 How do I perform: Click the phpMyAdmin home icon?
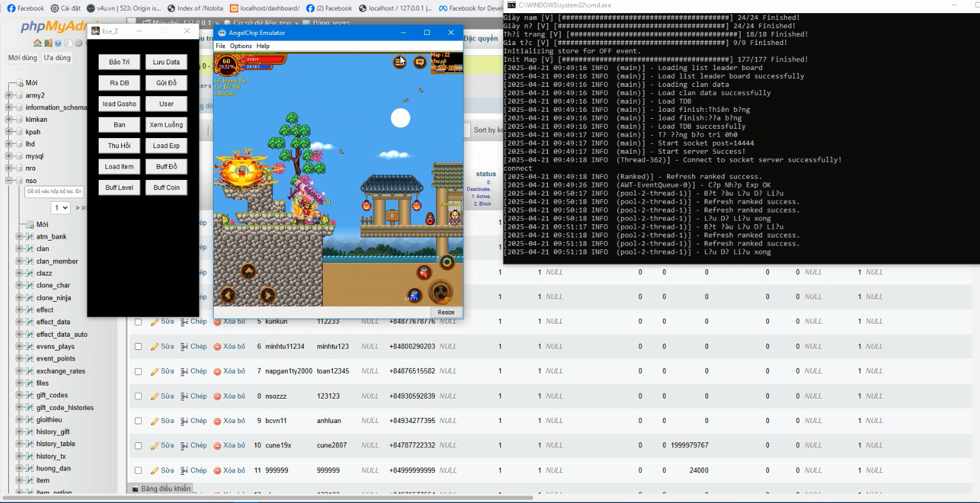[x=37, y=43]
